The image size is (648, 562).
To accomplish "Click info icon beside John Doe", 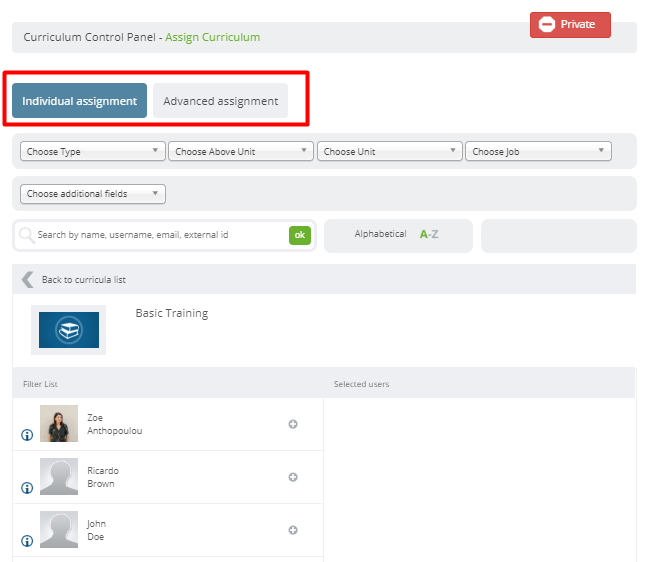I will tap(27, 541).
